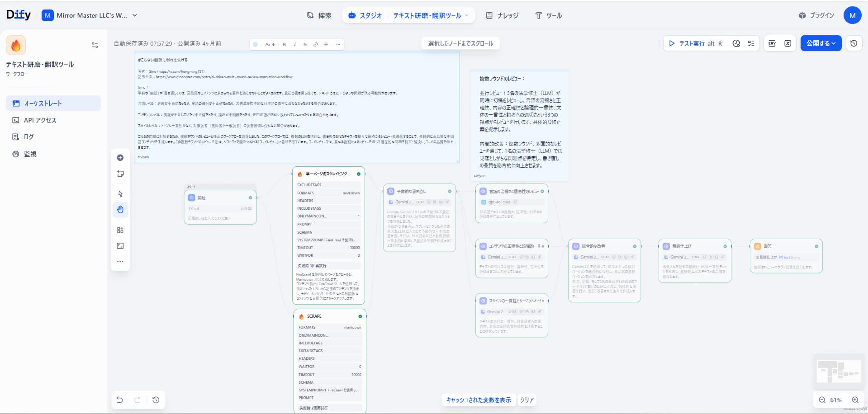Pick the note's blue color swatch
The height and width of the screenshot is (414, 868).
click(x=256, y=44)
